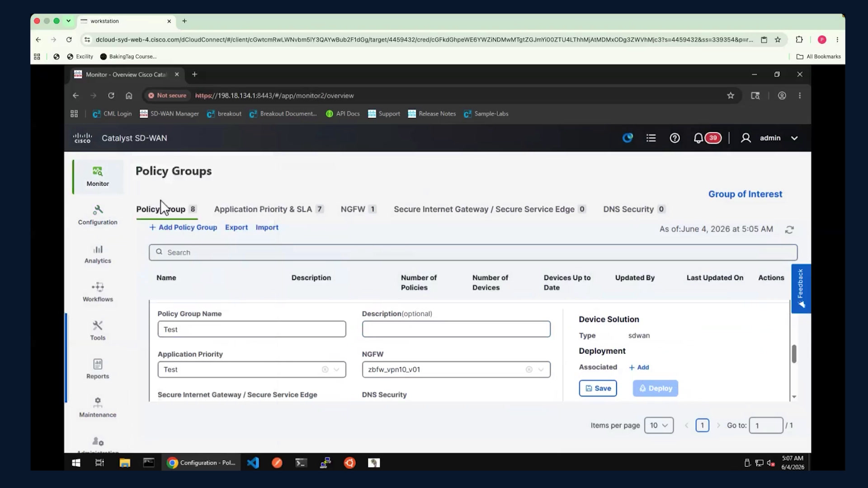The image size is (868, 488).
Task: Click the policy group Search field
Action: (473, 252)
